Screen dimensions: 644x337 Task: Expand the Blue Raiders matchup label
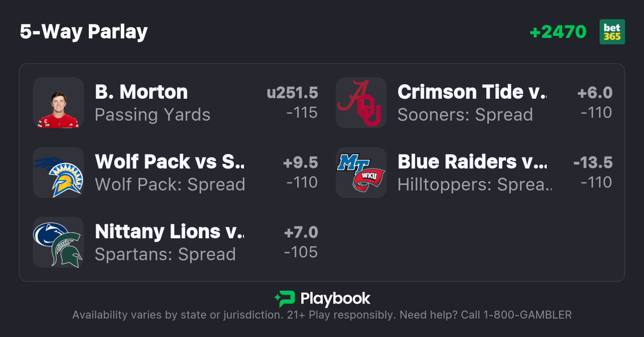tap(471, 162)
